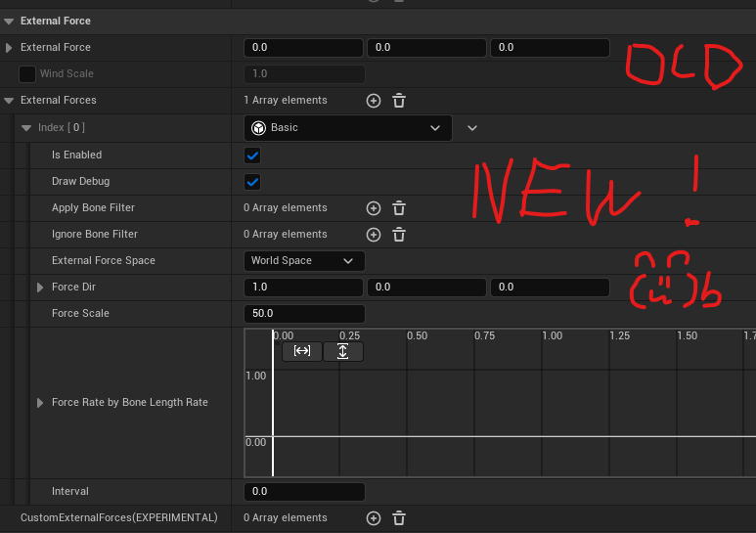Viewport: 756px width, 533px height.
Task: Add element to Ignore Bone Filter
Action: click(374, 235)
